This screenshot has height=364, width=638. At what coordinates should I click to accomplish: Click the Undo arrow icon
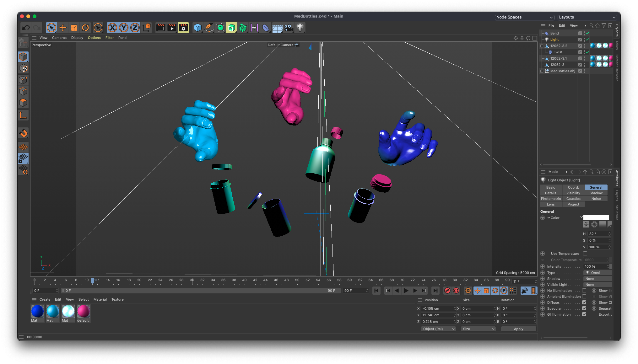click(26, 28)
